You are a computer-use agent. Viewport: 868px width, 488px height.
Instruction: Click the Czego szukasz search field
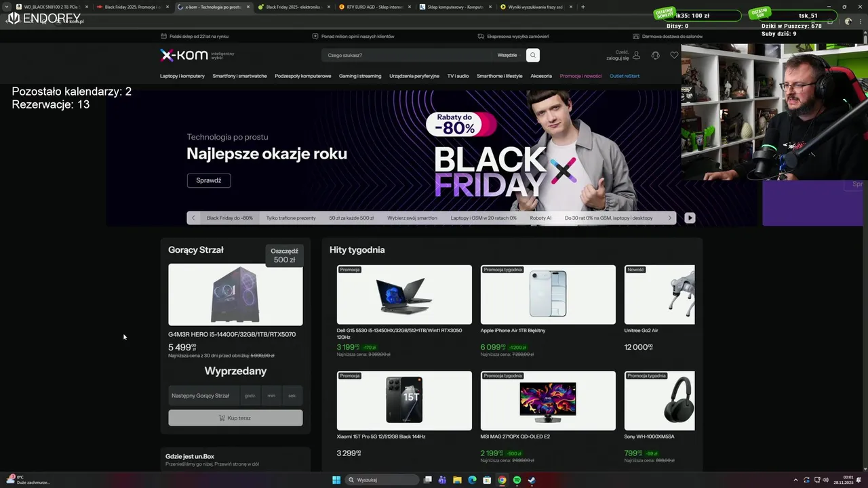click(407, 55)
